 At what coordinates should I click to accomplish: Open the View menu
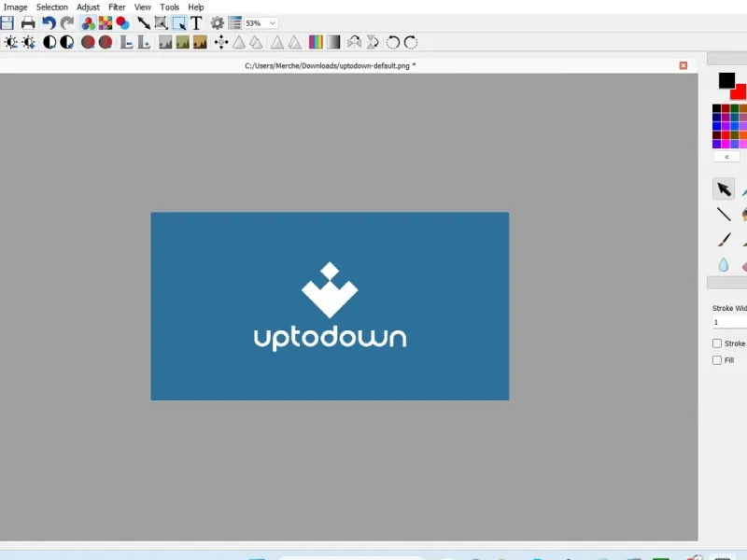click(x=143, y=7)
